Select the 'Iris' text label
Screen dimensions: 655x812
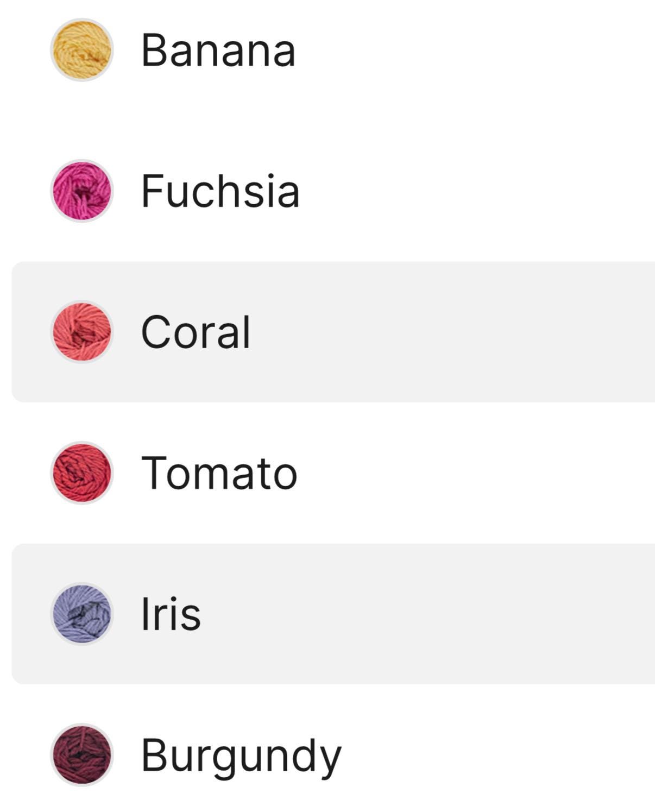pyautogui.click(x=171, y=614)
